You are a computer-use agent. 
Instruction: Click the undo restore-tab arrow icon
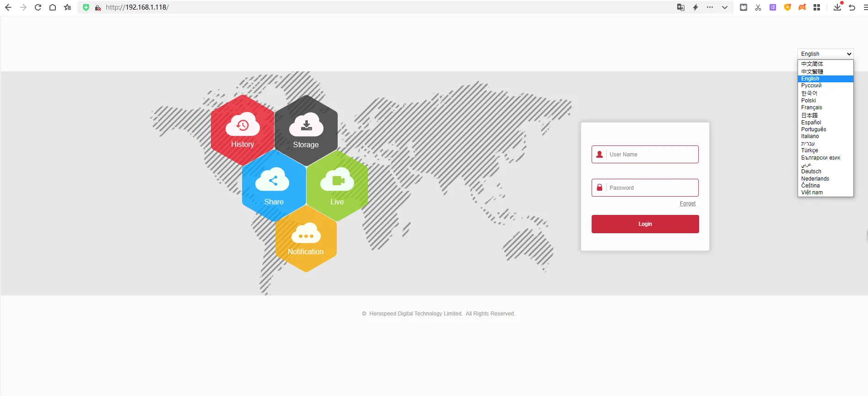click(x=852, y=7)
